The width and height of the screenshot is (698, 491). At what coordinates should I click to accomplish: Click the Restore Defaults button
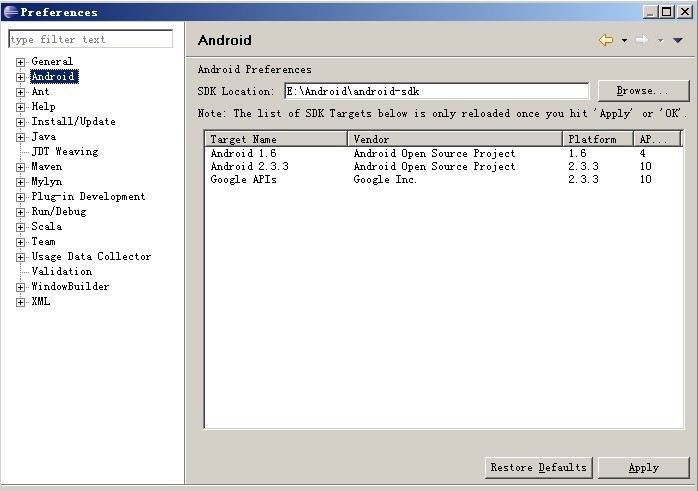(539, 468)
